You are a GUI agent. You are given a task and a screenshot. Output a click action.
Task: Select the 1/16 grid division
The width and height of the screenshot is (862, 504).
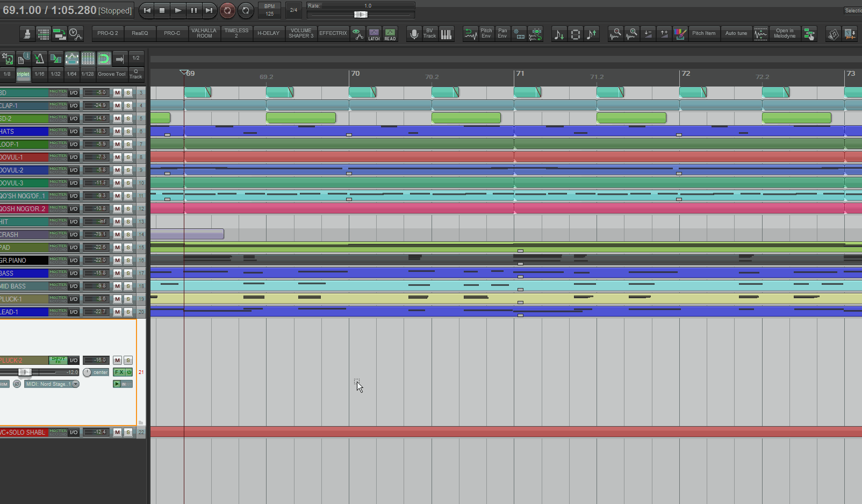coord(39,74)
